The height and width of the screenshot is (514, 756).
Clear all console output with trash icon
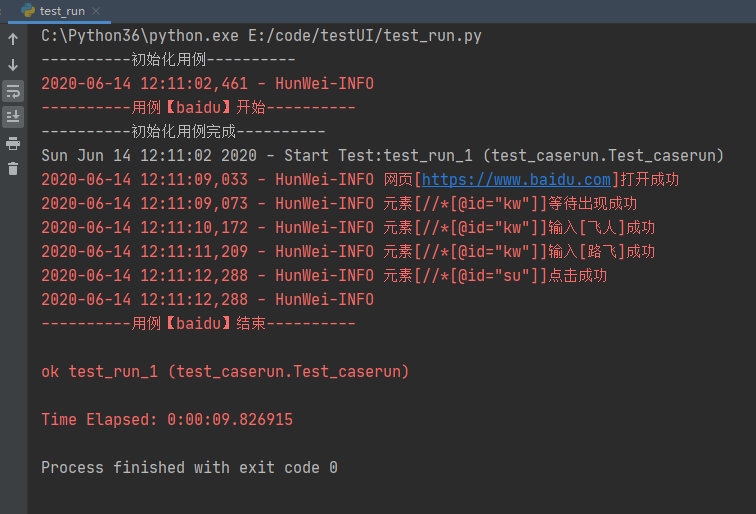point(13,169)
